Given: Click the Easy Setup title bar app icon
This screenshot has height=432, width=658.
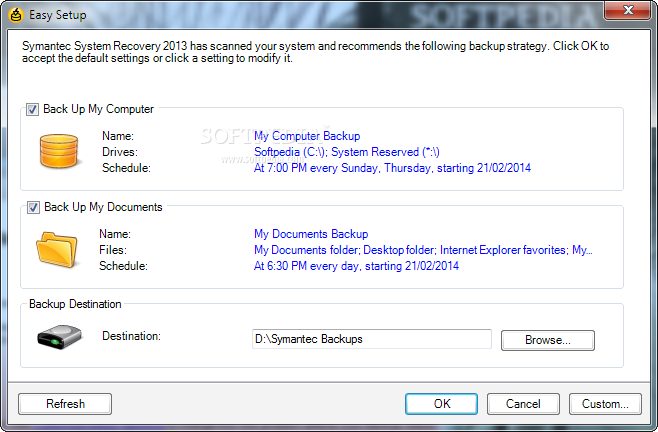Looking at the screenshot, I should tap(16, 15).
